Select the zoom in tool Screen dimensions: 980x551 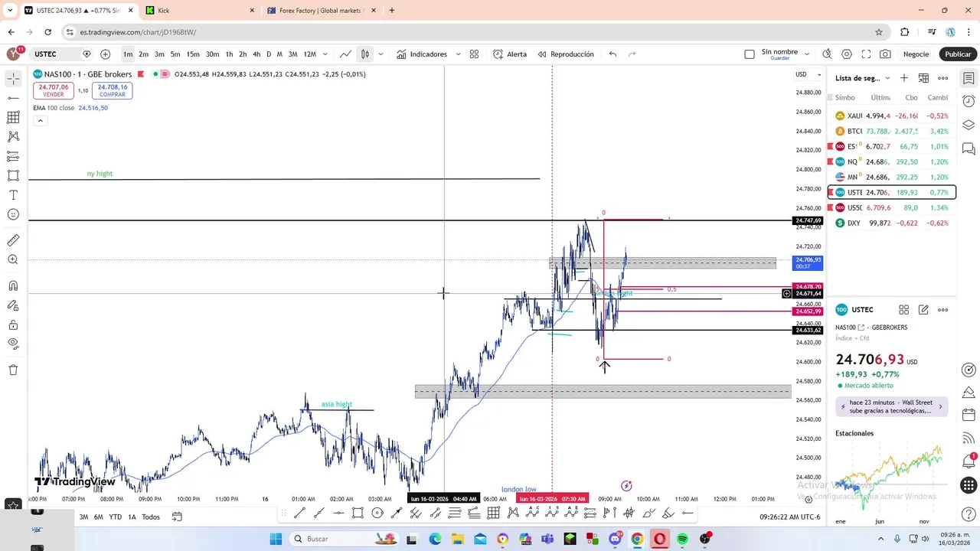coord(13,260)
